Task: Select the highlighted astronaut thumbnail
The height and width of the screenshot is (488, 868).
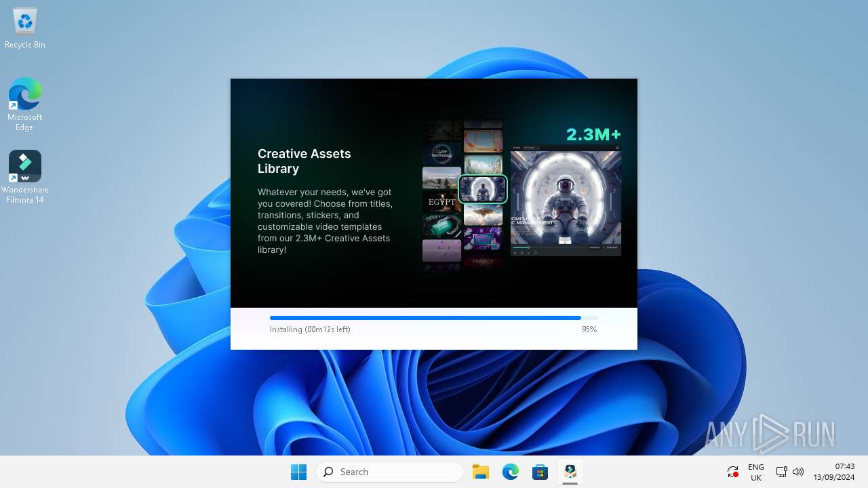Action: click(x=483, y=189)
